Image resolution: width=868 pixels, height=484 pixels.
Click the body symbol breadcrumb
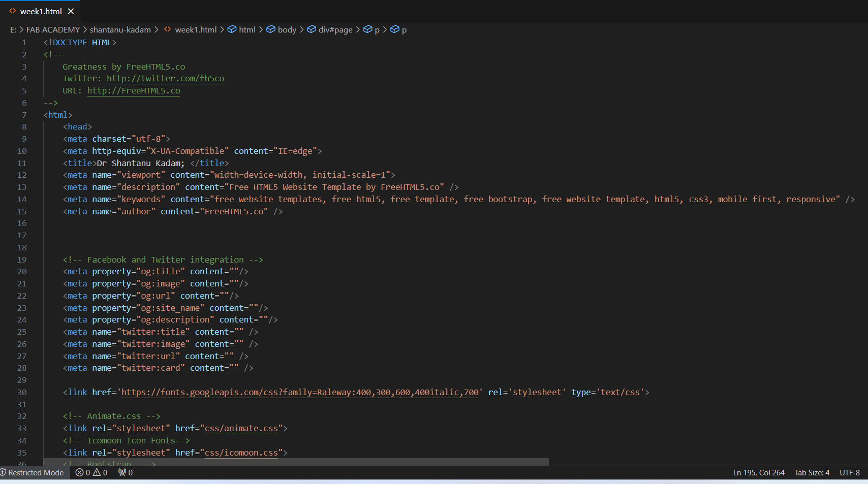(287, 29)
